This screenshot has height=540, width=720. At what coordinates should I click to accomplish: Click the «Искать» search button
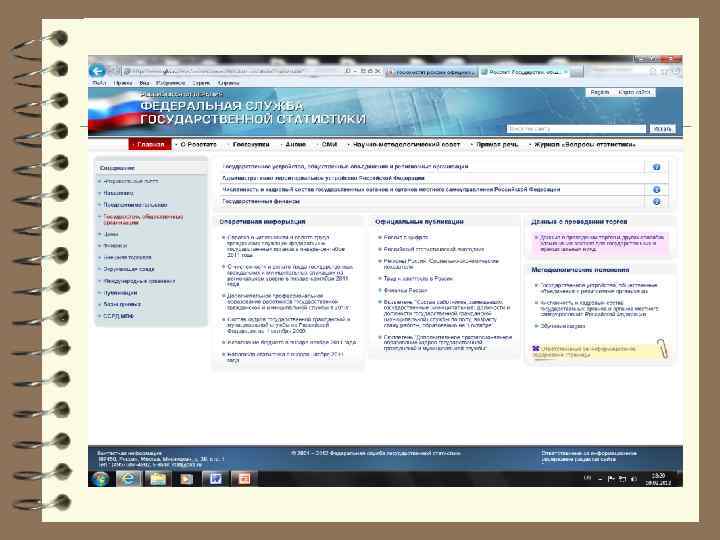coord(662,129)
